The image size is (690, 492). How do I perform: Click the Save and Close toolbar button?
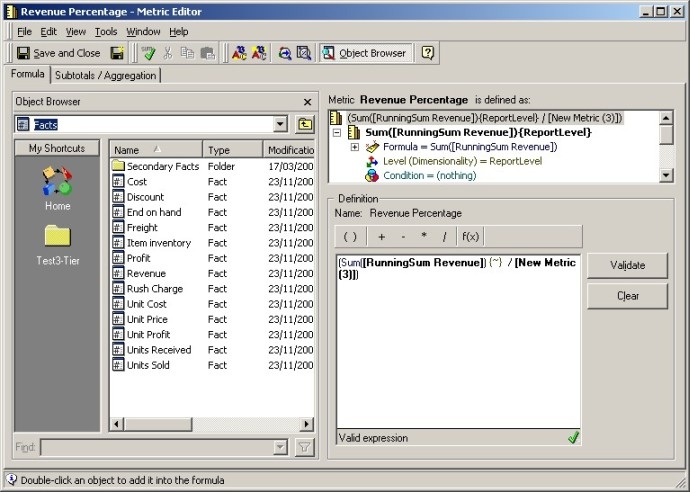click(x=58, y=53)
